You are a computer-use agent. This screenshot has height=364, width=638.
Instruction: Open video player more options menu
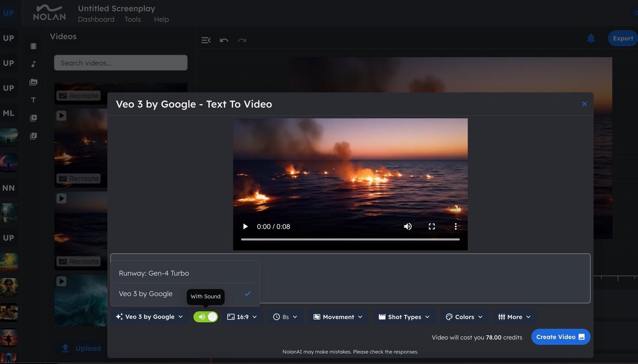point(455,226)
